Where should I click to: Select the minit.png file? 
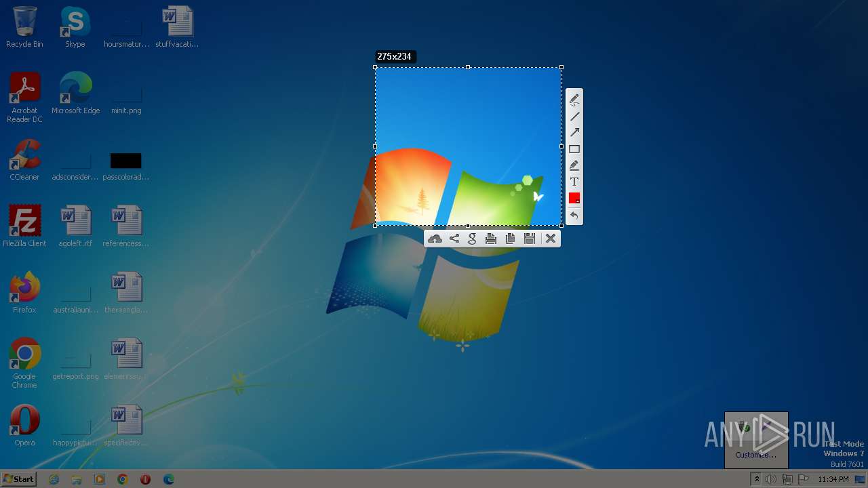126,100
